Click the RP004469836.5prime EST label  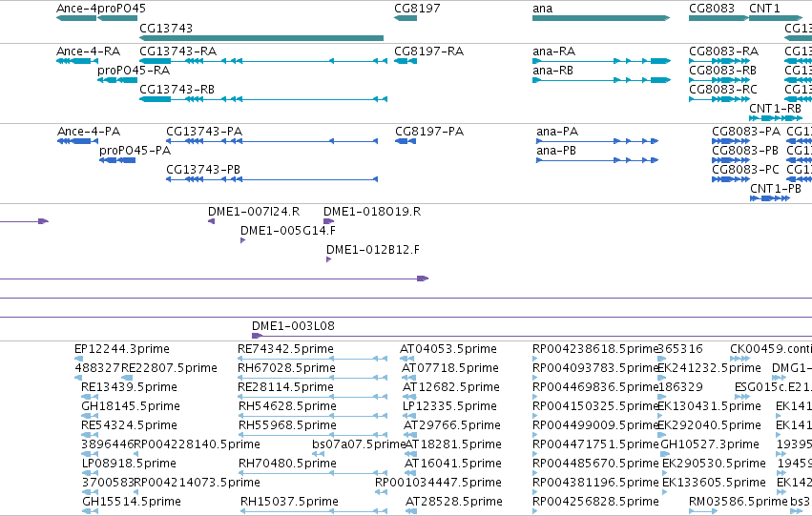(x=595, y=387)
